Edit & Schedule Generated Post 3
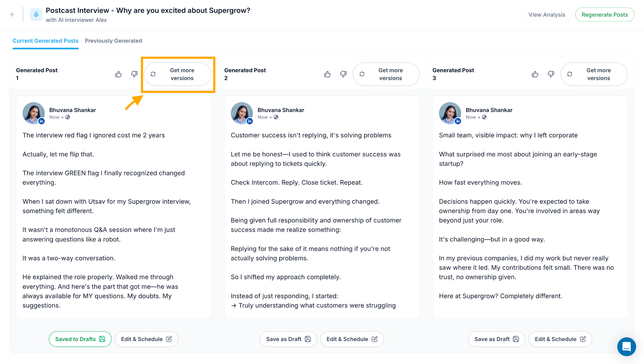The width and height of the screenshot is (644, 364). click(x=560, y=339)
